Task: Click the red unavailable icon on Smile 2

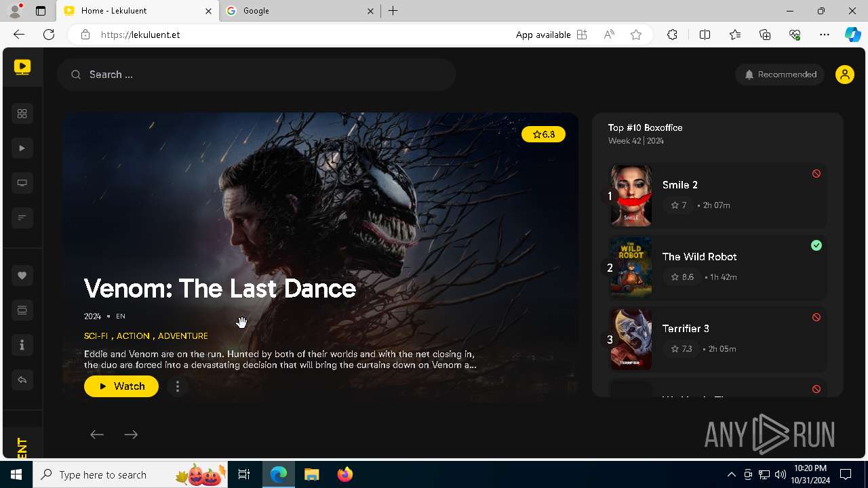Action: [816, 174]
